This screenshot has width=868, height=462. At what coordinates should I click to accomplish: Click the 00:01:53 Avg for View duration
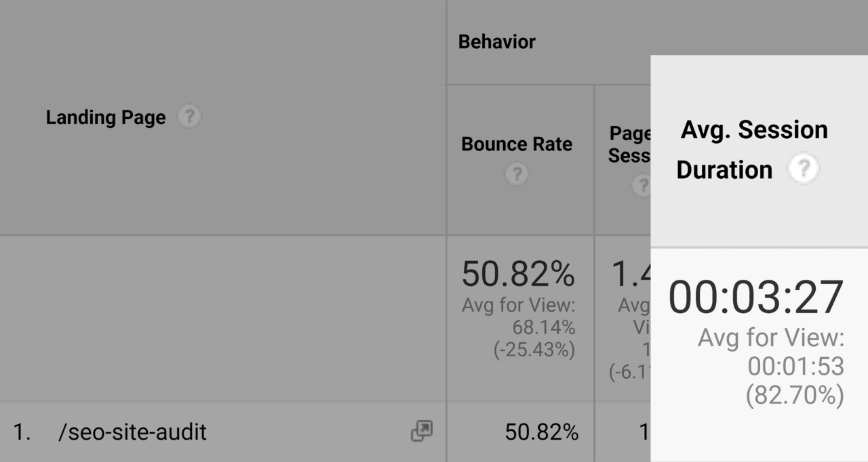(x=795, y=366)
